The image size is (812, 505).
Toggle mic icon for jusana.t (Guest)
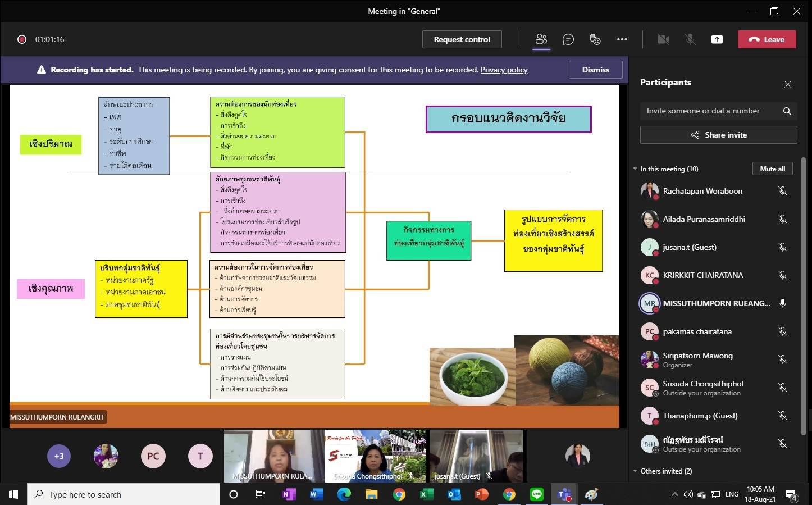[x=783, y=247]
